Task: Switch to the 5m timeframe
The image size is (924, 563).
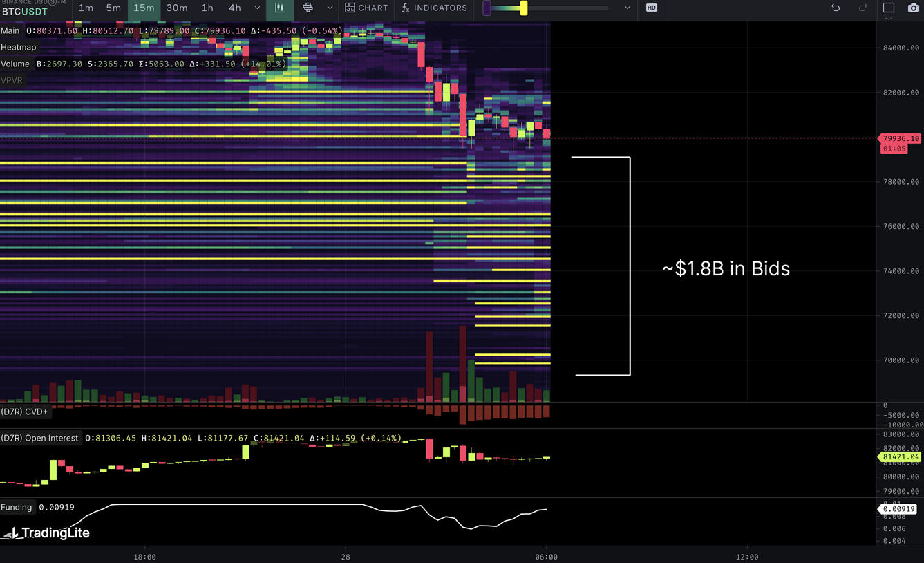Action: pyautogui.click(x=113, y=8)
